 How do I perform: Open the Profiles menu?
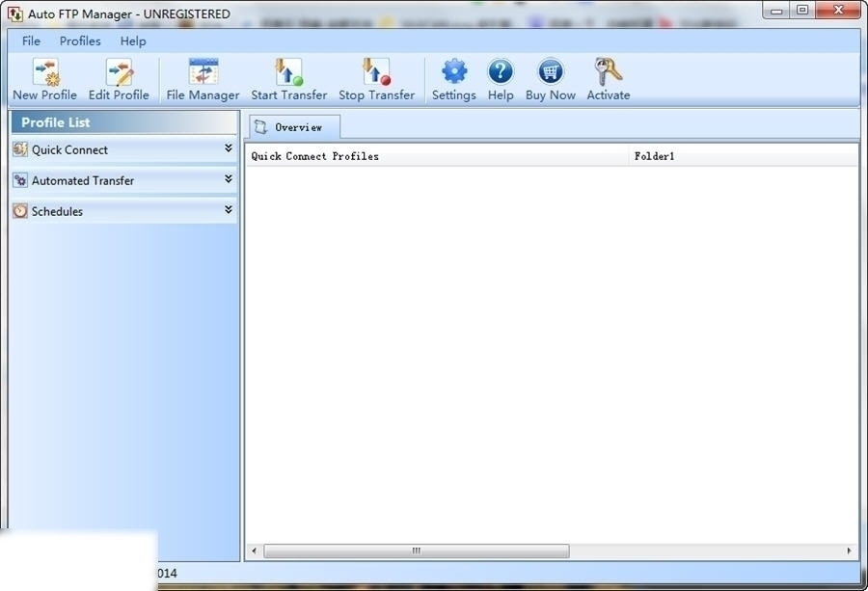click(x=80, y=40)
